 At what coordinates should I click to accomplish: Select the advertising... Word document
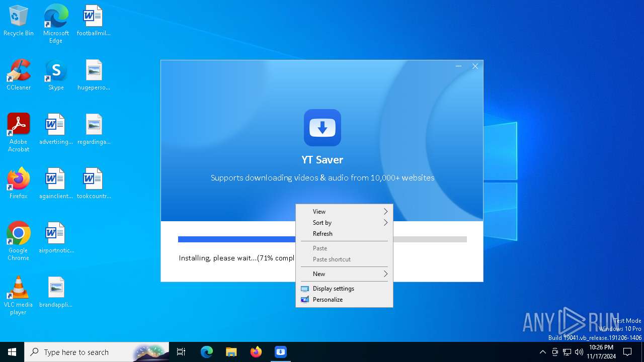(56, 130)
